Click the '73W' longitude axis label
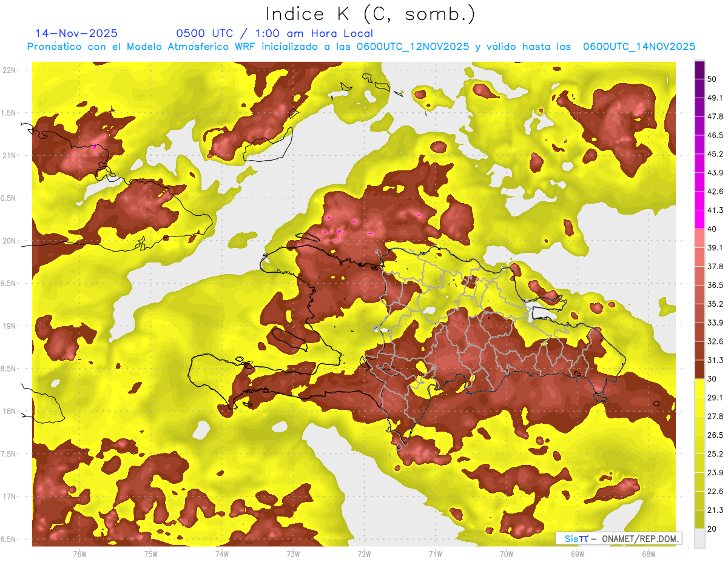Screen dimensions: 728x562 pyautogui.click(x=293, y=554)
